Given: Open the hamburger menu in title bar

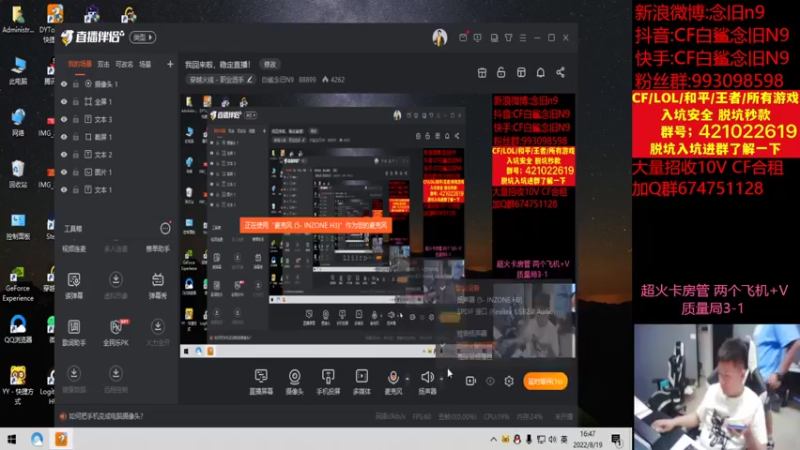Looking at the screenshot, I should coord(523,38).
